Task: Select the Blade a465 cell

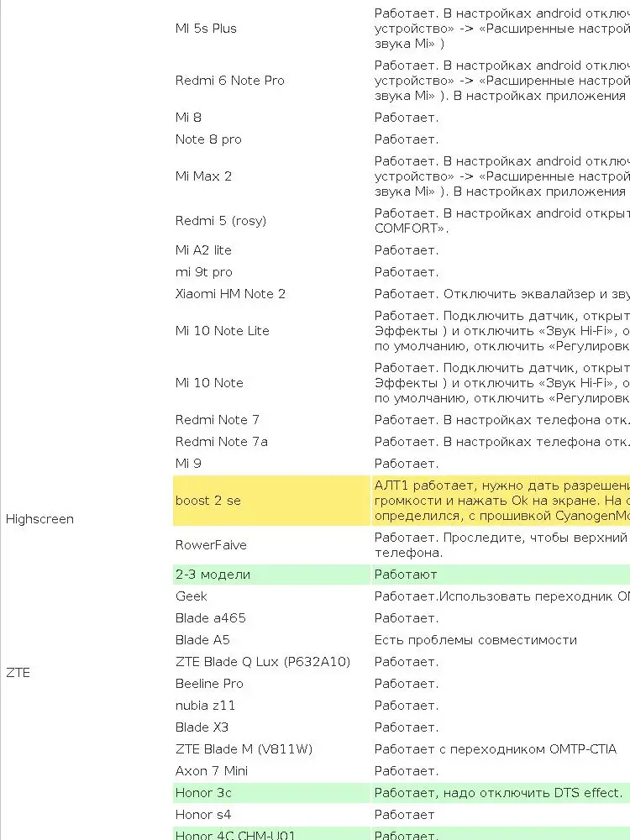Action: (x=211, y=619)
